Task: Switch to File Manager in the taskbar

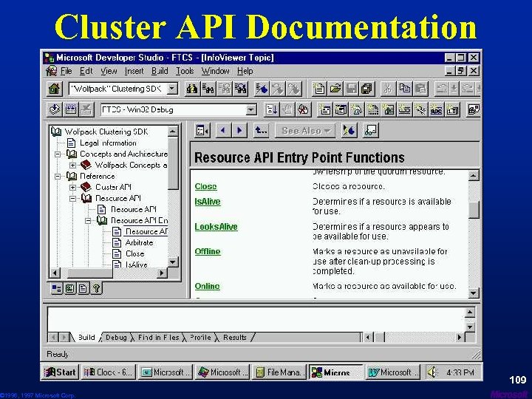Action: [279, 372]
